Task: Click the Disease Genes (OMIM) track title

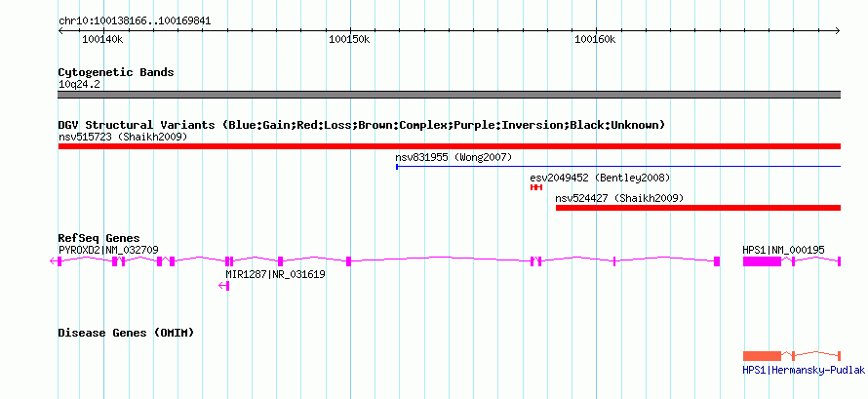Action: pyautogui.click(x=126, y=333)
